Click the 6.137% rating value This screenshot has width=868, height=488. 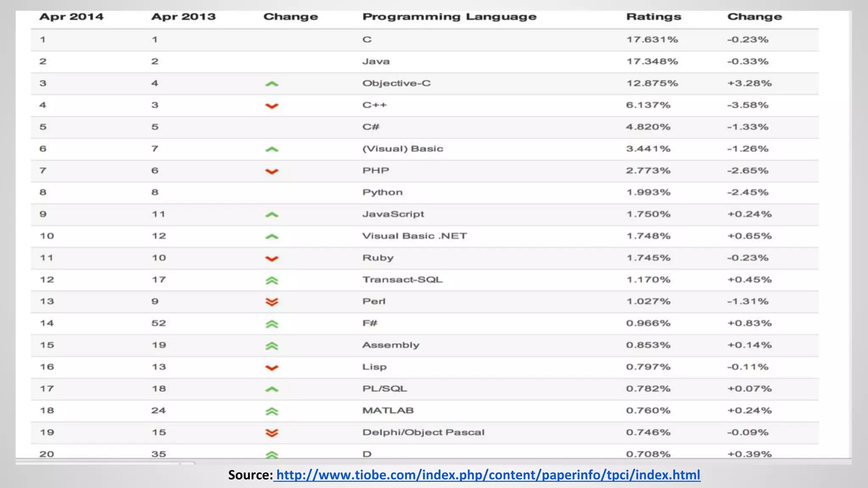click(648, 105)
